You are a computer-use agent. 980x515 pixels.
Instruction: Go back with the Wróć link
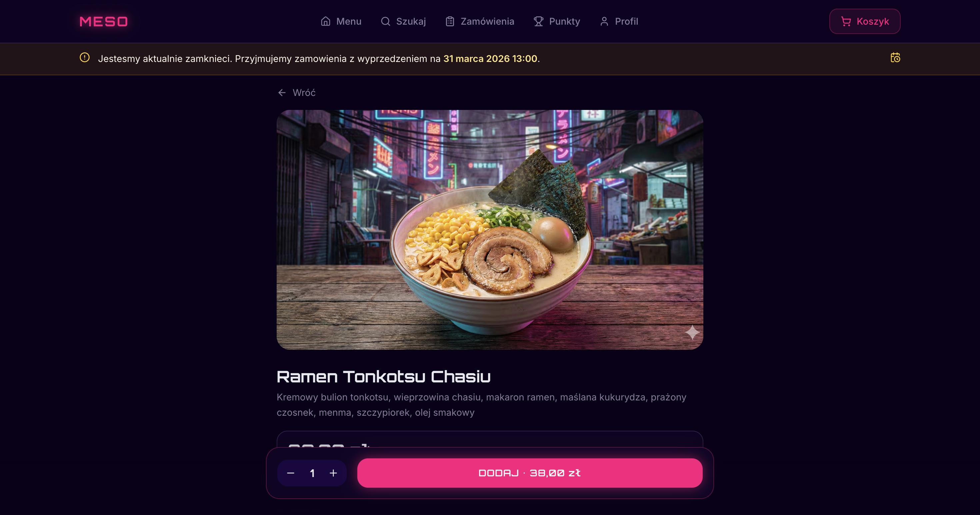(x=296, y=93)
